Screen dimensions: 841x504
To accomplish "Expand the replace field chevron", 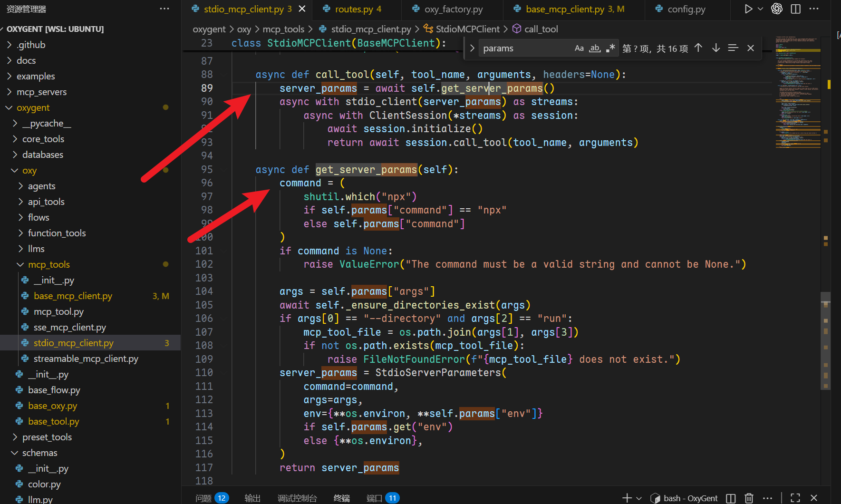I will (x=472, y=48).
